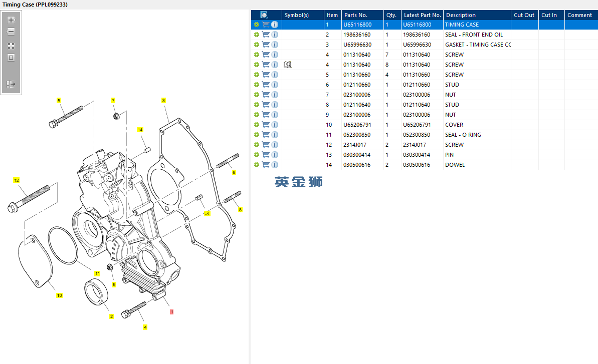Click the single-square fit view icon

tap(11, 58)
